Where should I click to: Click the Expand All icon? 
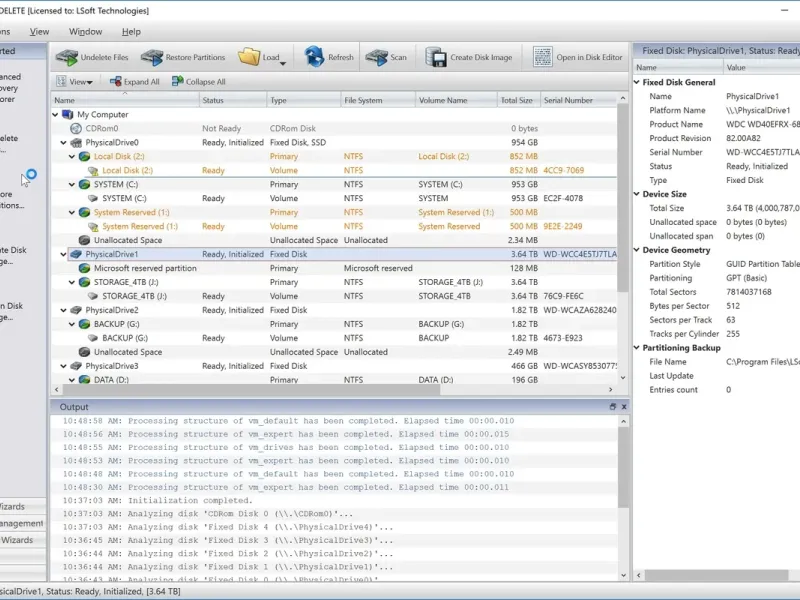click(x=115, y=82)
